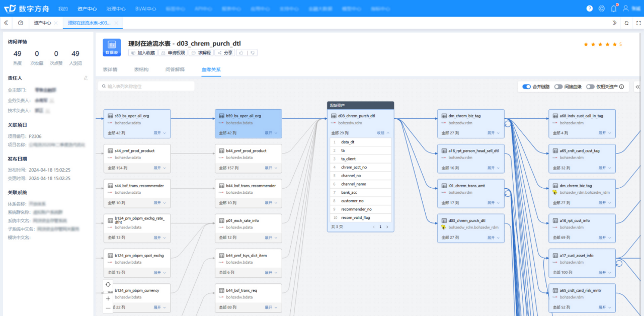
Task: Click the table search input field
Action: click(x=146, y=86)
